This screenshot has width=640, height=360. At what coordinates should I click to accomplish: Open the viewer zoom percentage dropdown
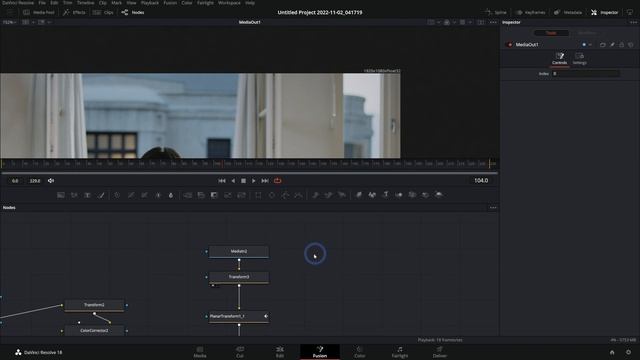click(9, 22)
